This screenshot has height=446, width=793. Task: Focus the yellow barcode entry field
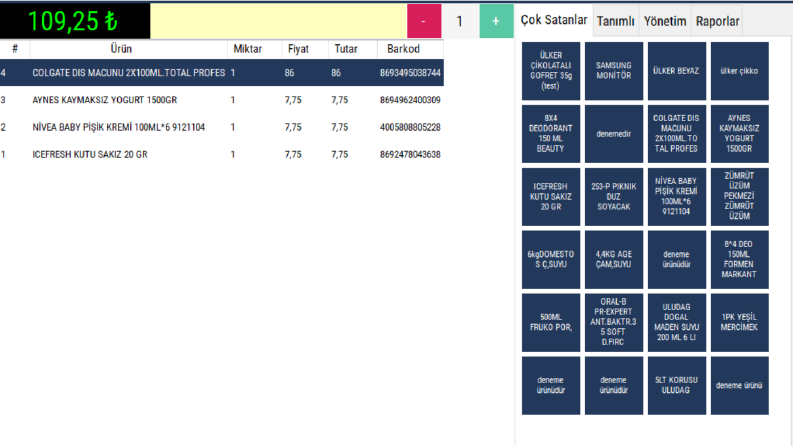pos(278,21)
